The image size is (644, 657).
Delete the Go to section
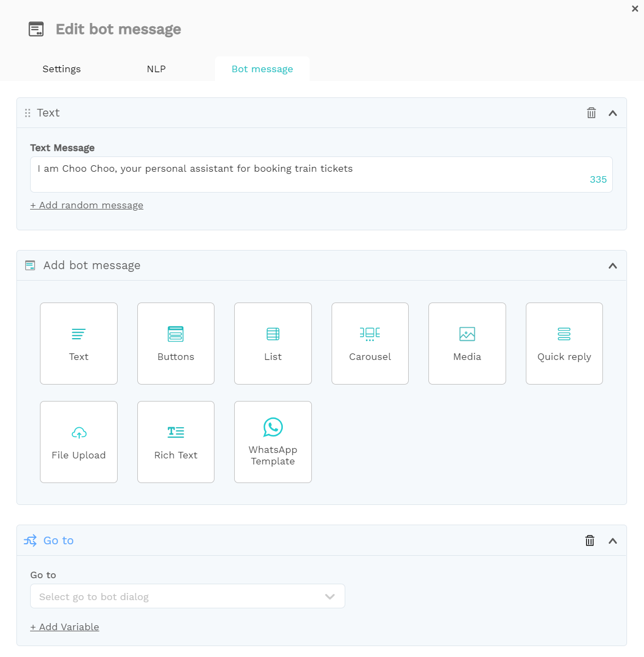(x=590, y=540)
